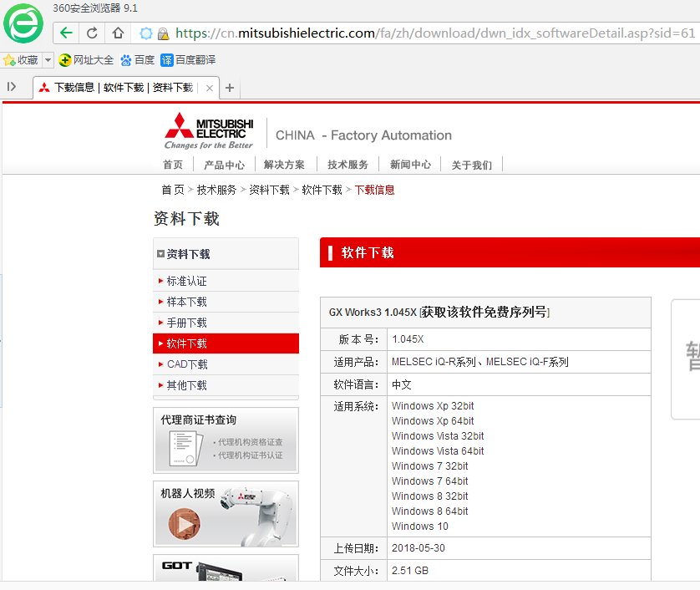The image size is (700, 590).
Task: Click the browser back arrow button
Action: point(67,33)
